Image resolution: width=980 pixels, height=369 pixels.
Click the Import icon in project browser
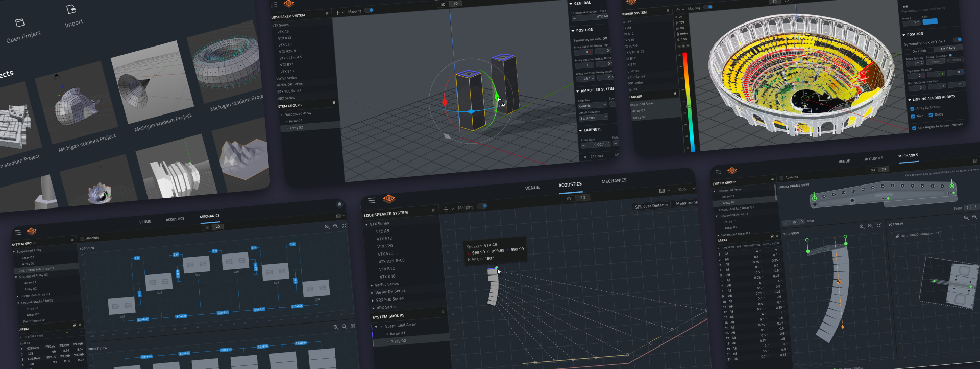tap(71, 9)
